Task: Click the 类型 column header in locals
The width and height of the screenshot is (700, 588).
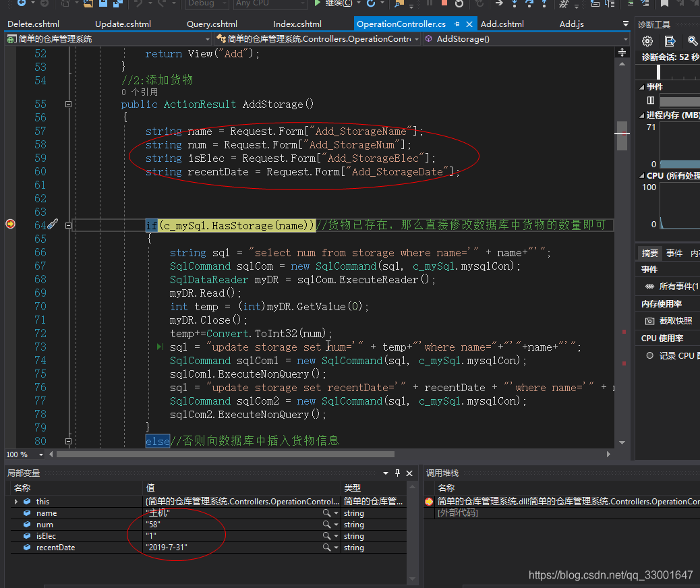Action: pos(374,488)
